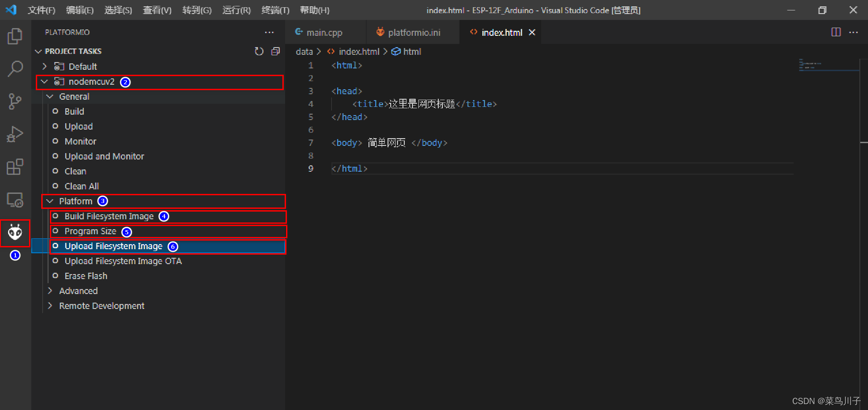Split the editor to the right

(x=836, y=32)
